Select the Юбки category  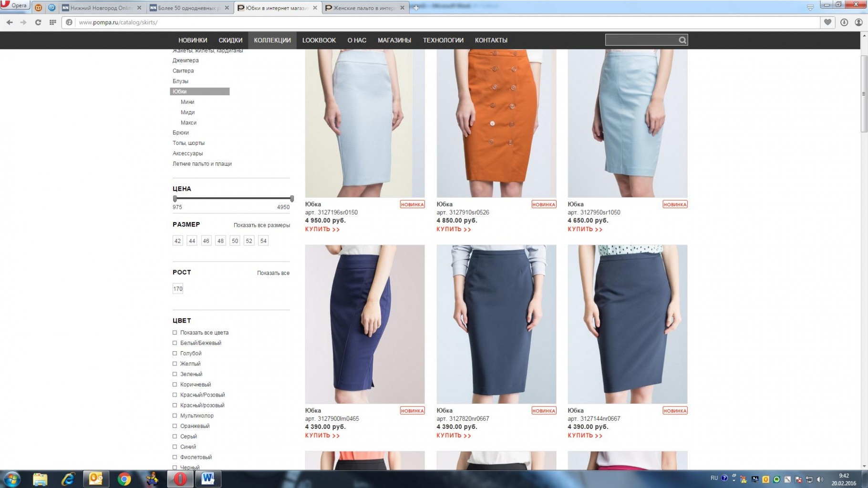click(200, 91)
